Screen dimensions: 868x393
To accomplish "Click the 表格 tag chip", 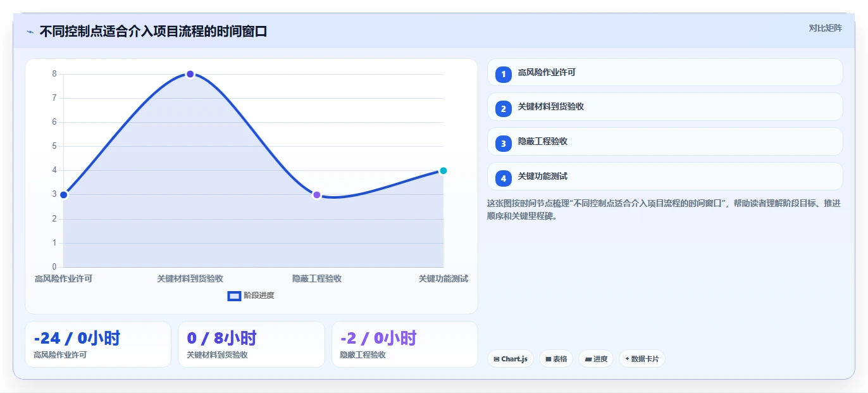I will [556, 359].
